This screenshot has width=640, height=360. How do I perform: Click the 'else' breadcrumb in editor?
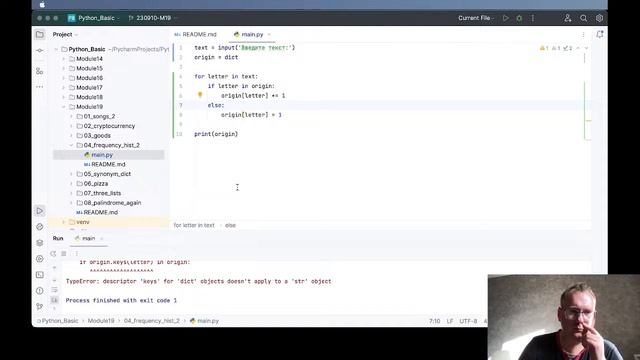point(230,225)
